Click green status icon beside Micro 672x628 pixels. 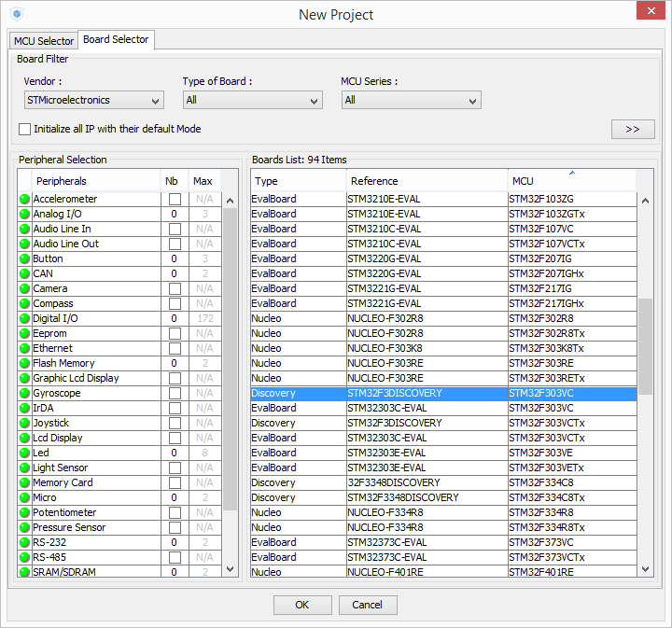coord(25,497)
